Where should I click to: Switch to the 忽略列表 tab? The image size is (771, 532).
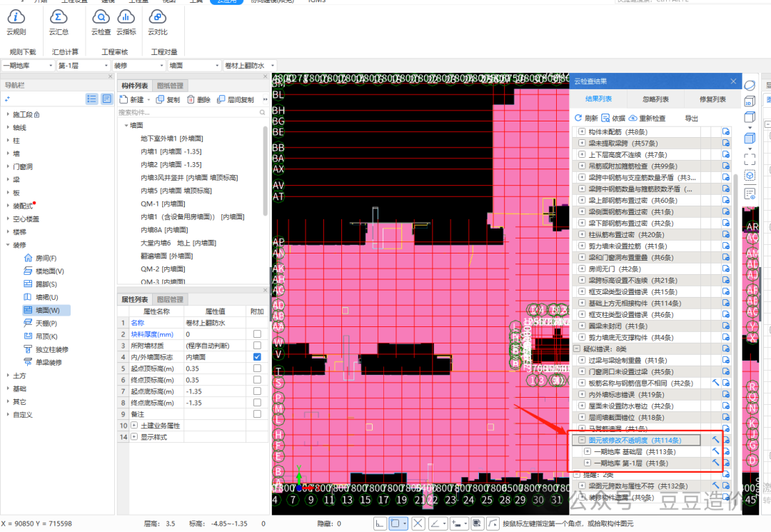tap(656, 100)
